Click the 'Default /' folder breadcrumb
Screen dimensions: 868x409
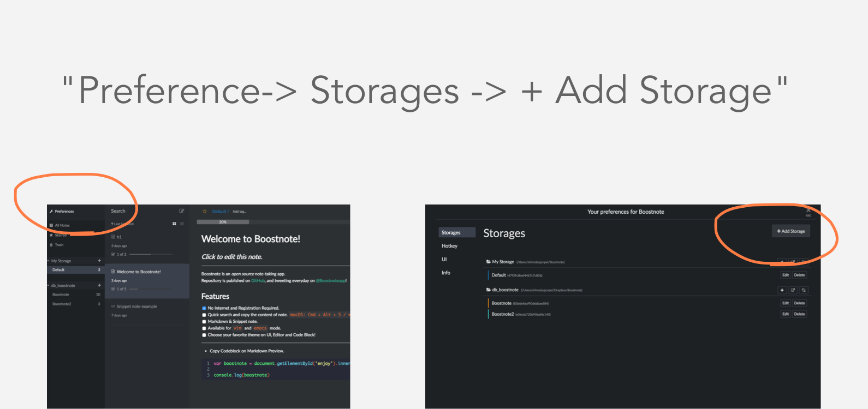[x=221, y=212]
